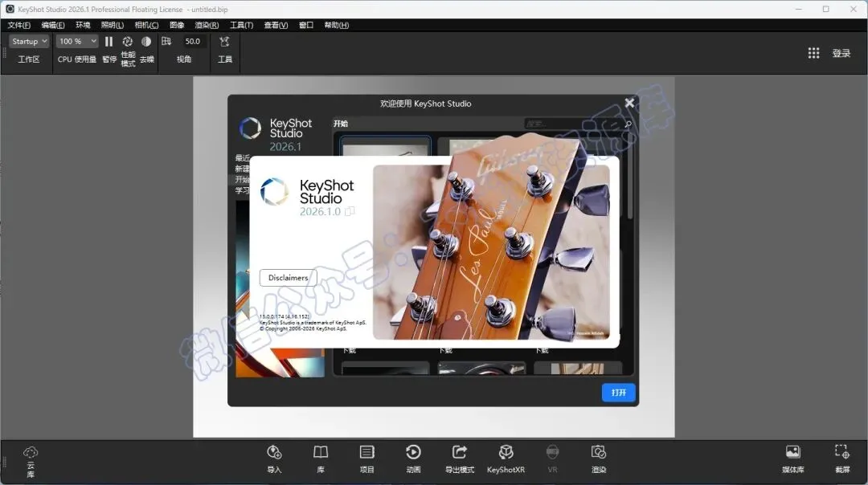Image resolution: width=868 pixels, height=485 pixels.
Task: Open the 帮助(H) menu
Action: click(337, 25)
